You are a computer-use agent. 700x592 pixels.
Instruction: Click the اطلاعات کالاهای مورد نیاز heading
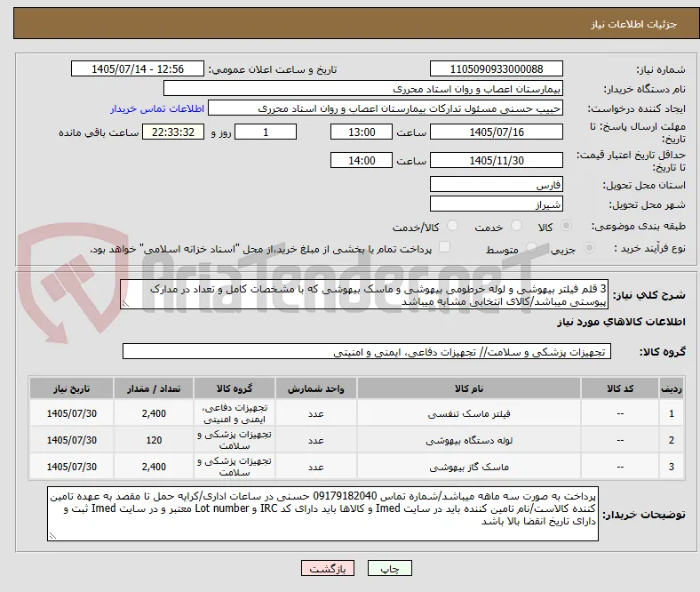[x=621, y=322]
